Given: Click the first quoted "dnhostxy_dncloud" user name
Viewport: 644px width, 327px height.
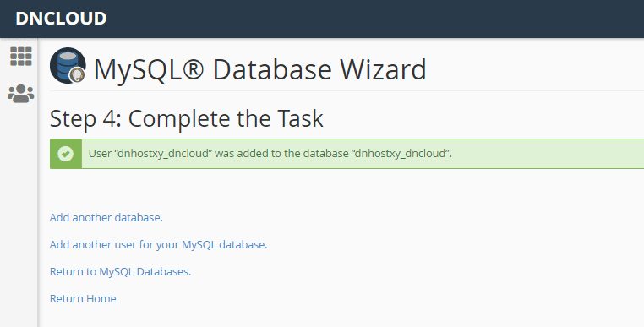Looking at the screenshot, I should (x=165, y=154).
